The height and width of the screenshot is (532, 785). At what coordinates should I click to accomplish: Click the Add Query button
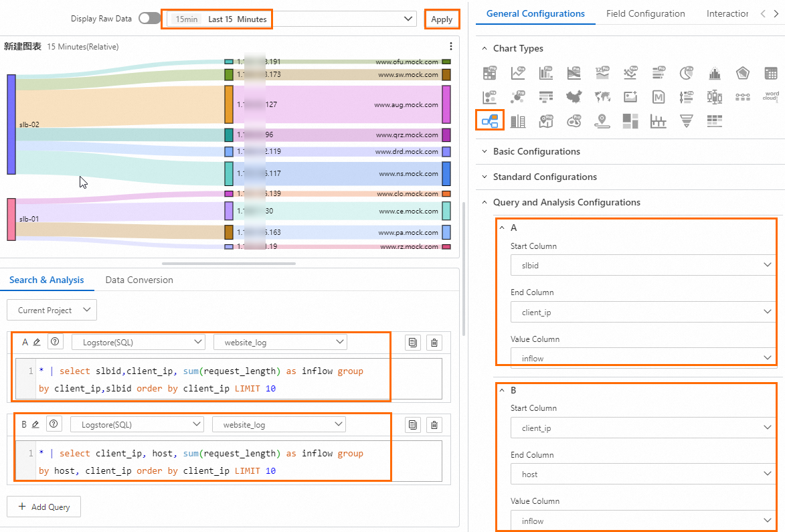pos(43,507)
